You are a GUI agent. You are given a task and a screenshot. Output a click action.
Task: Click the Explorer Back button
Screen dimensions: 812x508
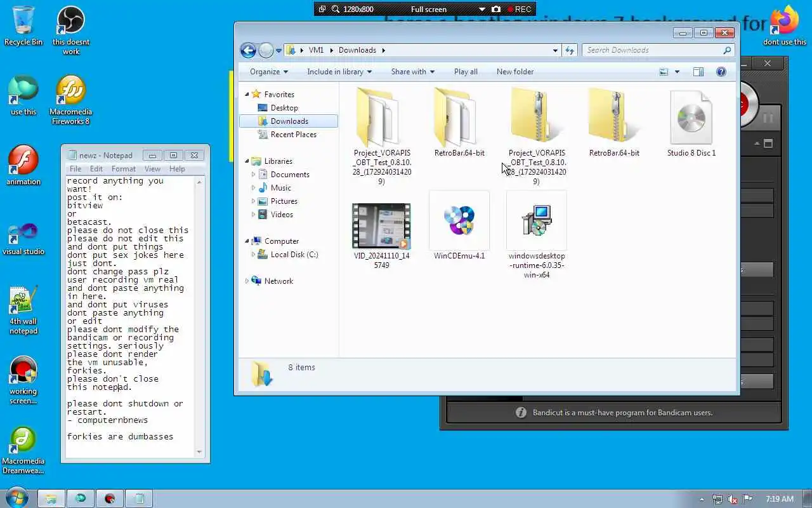coord(249,50)
